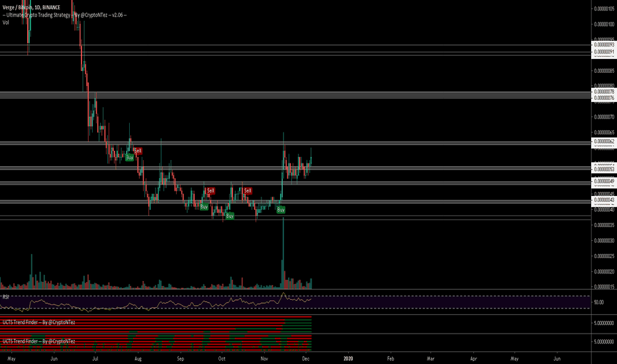Click the Sell marker in late October
Screen dimensions: 617x364
(x=248, y=191)
